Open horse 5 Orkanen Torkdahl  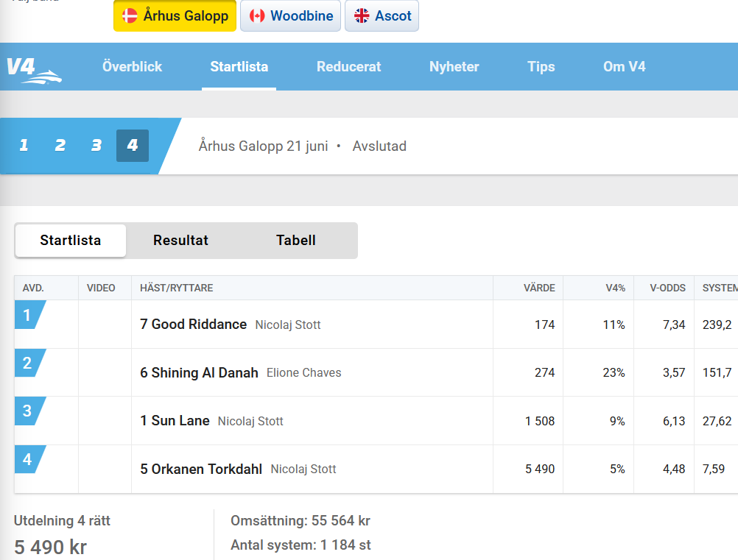pos(201,469)
